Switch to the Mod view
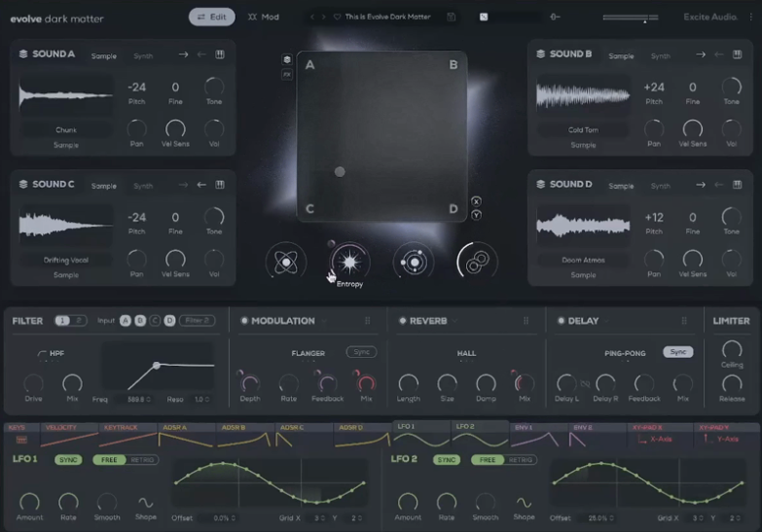Image resolution: width=762 pixels, height=532 pixels. point(264,17)
